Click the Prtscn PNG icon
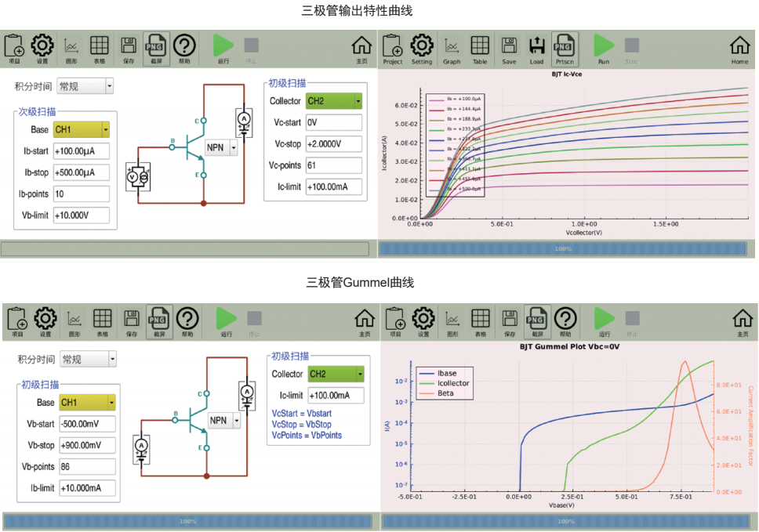759x532 pixels. [565, 49]
